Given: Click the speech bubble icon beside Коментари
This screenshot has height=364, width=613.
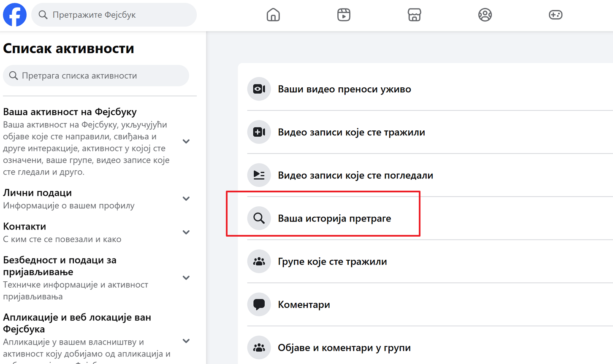Looking at the screenshot, I should click(259, 304).
